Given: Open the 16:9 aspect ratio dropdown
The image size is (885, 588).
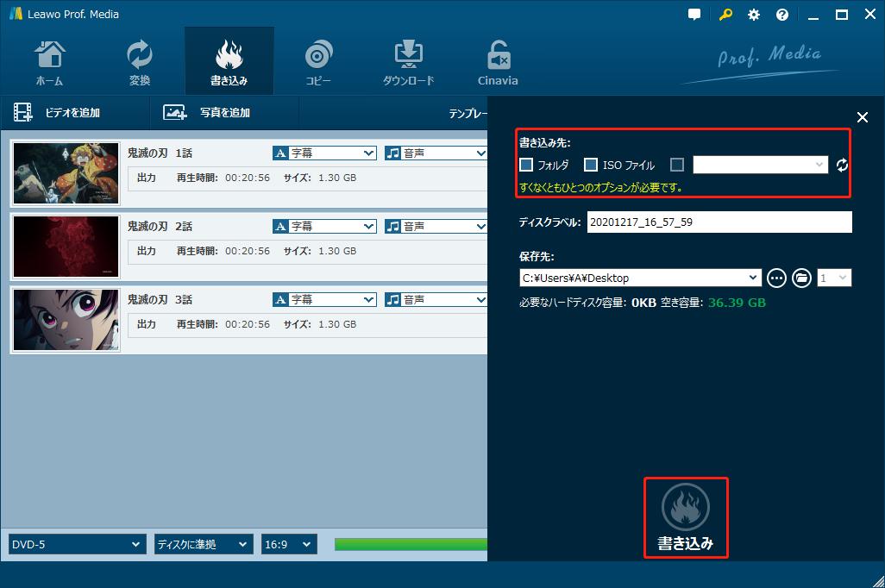Looking at the screenshot, I should [289, 545].
